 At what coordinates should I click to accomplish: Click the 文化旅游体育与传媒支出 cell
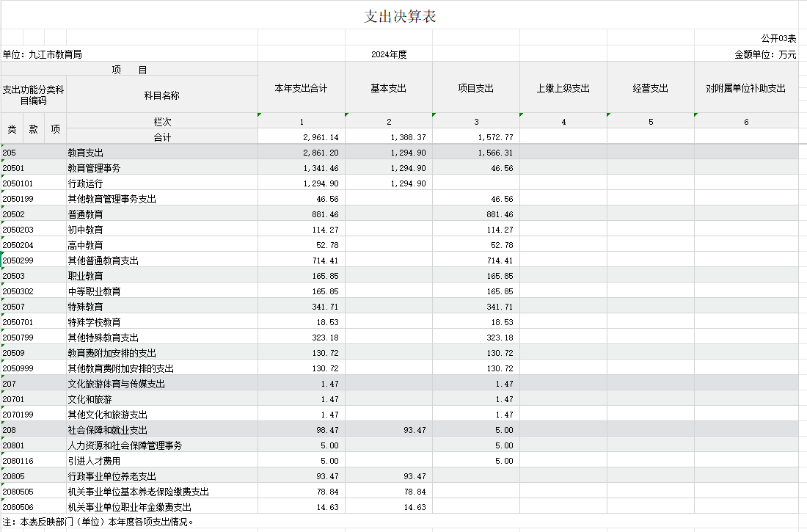tap(116, 384)
